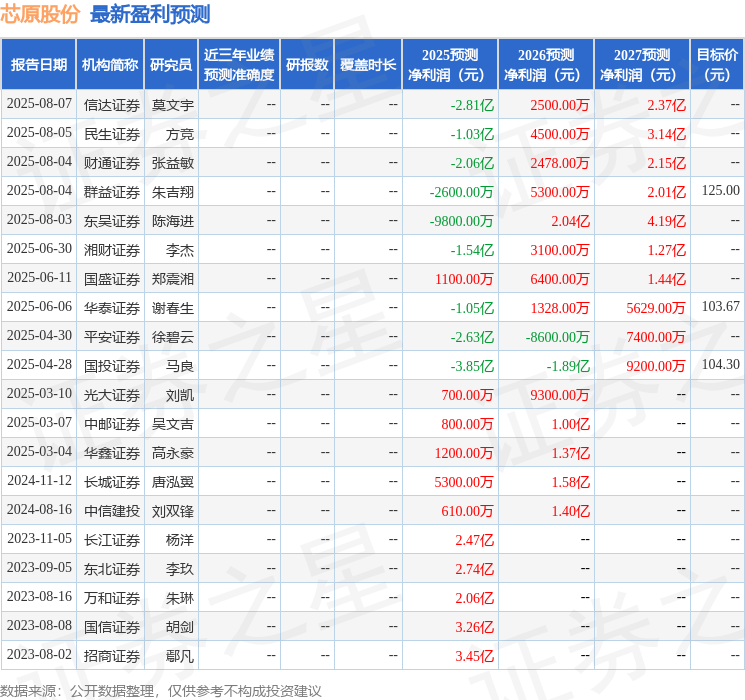Click the 104.30 target price

click(x=721, y=364)
